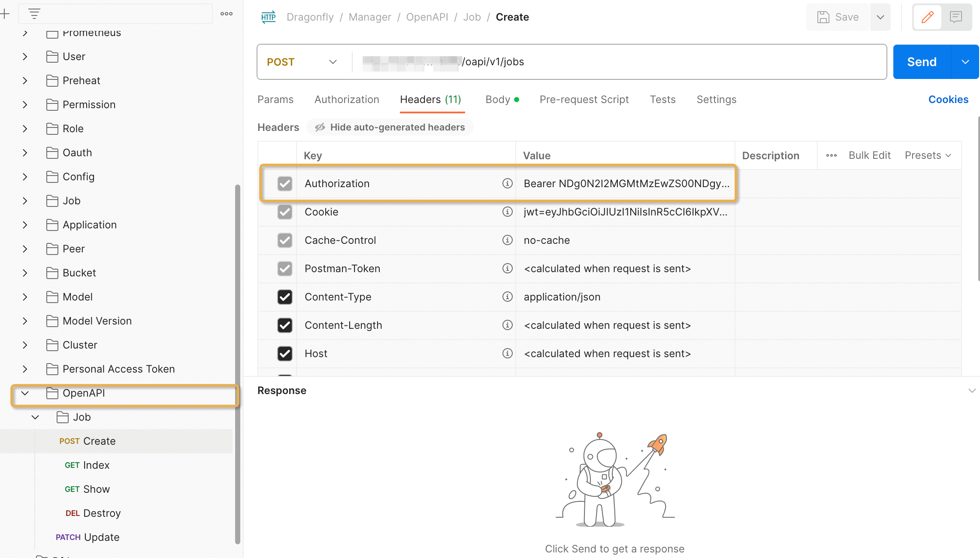
Task: Select the Personal Access Token folder icon
Action: click(x=52, y=369)
